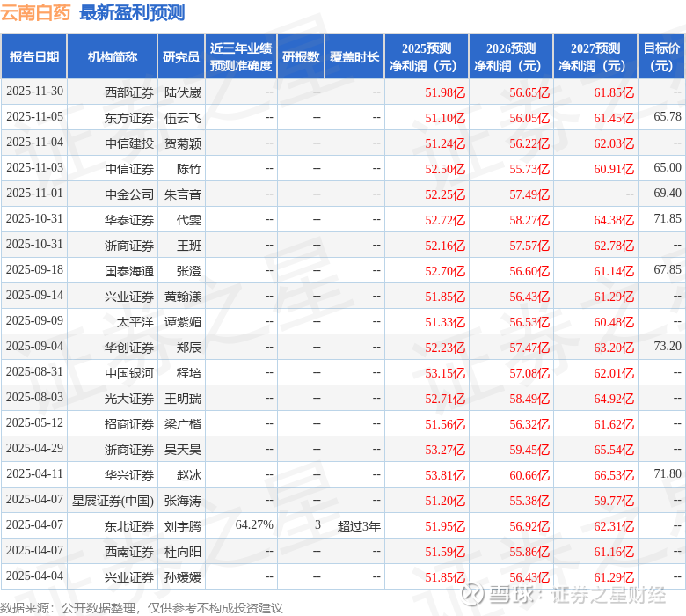Click researcher 谭紫媚
Screen dimensions: 686x616
pyautogui.click(x=183, y=322)
